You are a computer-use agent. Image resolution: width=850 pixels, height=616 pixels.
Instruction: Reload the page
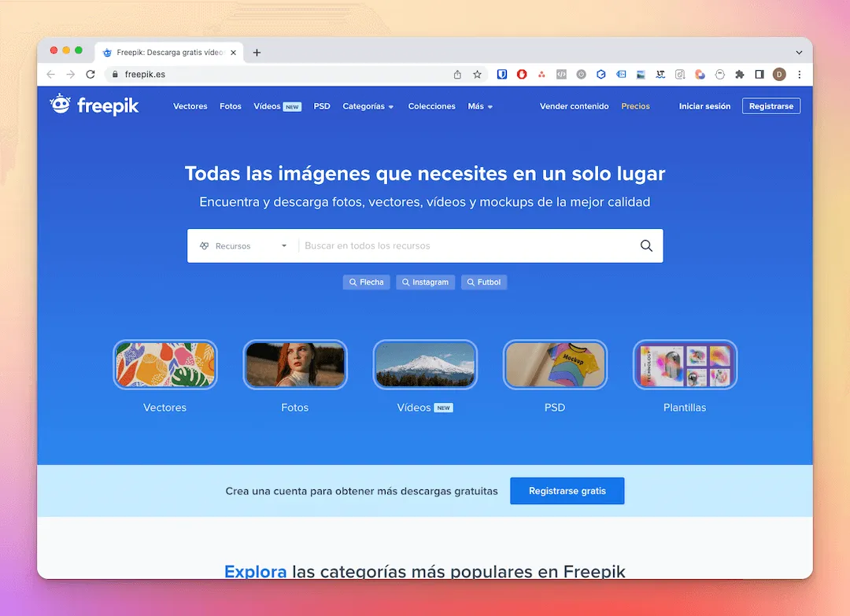tap(91, 74)
